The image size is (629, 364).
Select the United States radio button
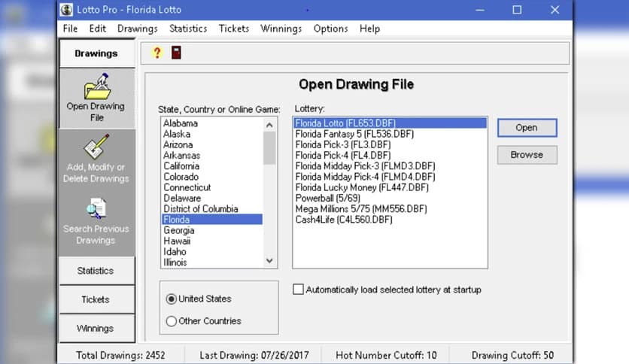[172, 299]
